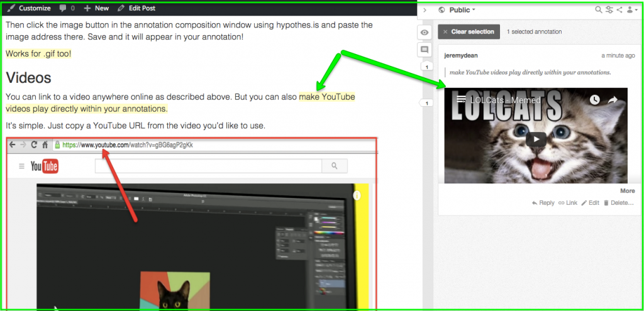Open the Public group dropdown
The image size is (644, 311).
(x=462, y=10)
